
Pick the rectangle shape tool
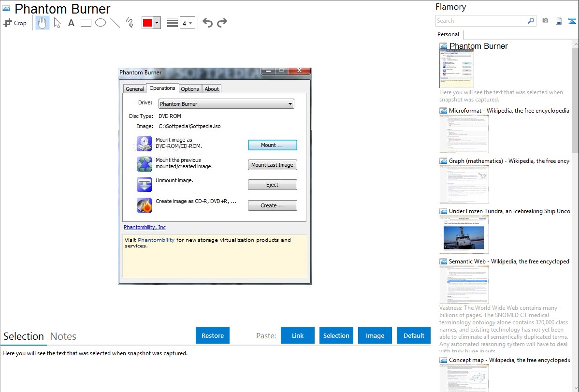86,23
